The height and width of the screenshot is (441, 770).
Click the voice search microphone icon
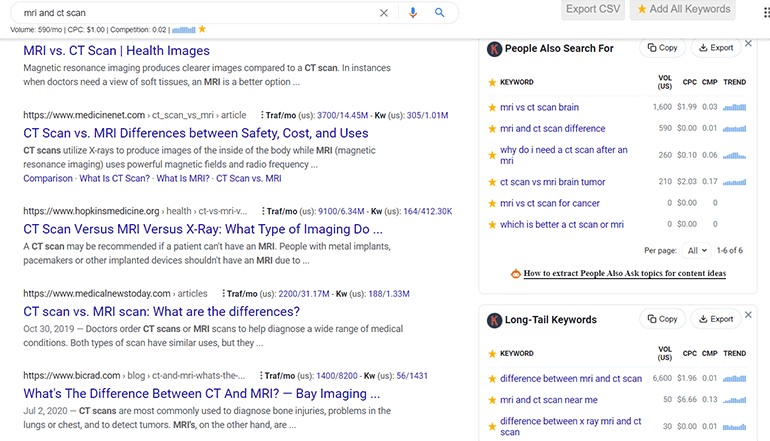[413, 13]
